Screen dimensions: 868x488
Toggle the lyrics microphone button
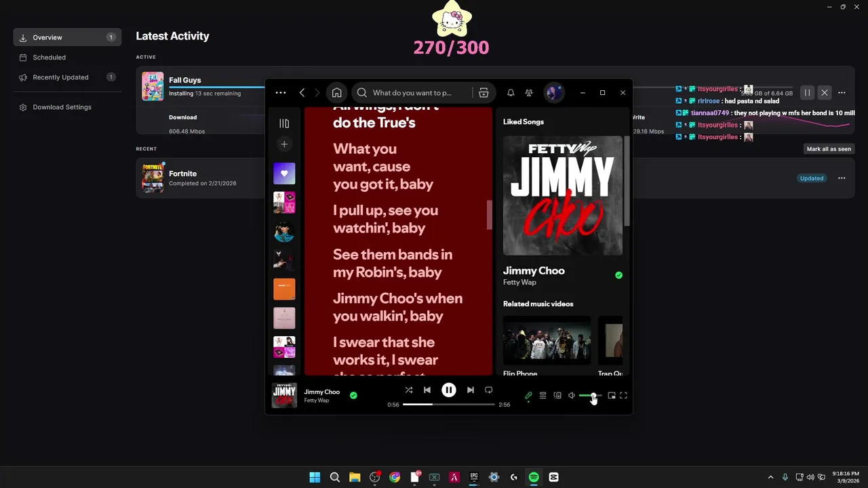point(528,396)
